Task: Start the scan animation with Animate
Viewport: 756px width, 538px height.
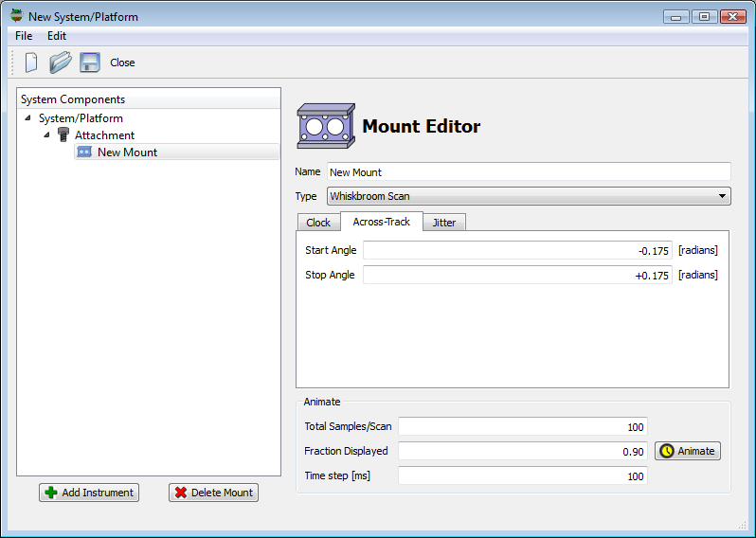Action: coord(687,451)
